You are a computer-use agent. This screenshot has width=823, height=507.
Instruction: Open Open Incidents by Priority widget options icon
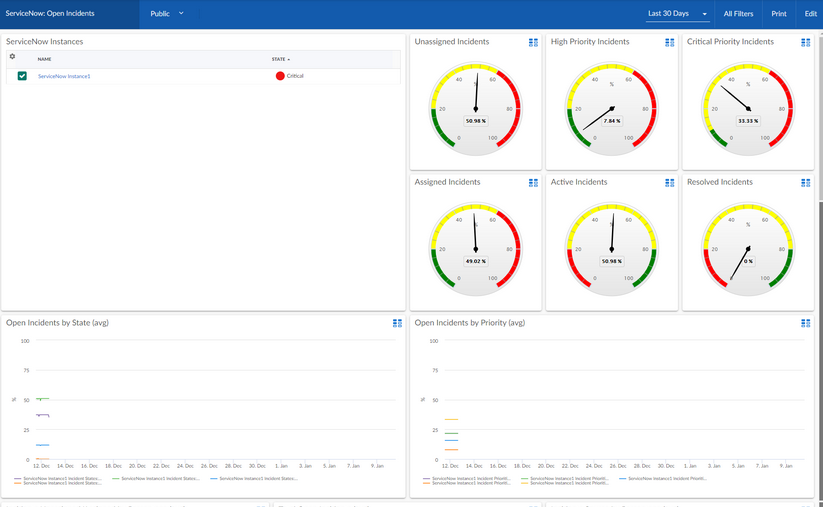tap(806, 323)
